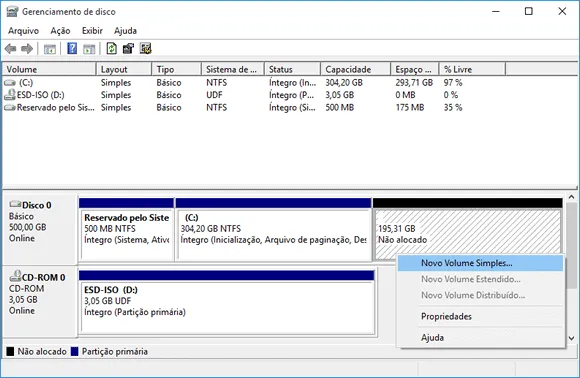Click the Back arrow toolbar icon

pos(11,48)
